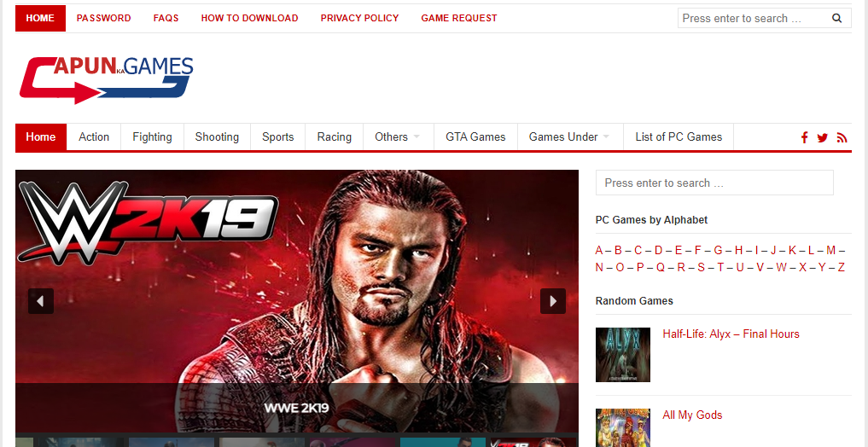Image resolution: width=868 pixels, height=447 pixels.
Task: Open the PASSWORD page
Action: (x=103, y=18)
